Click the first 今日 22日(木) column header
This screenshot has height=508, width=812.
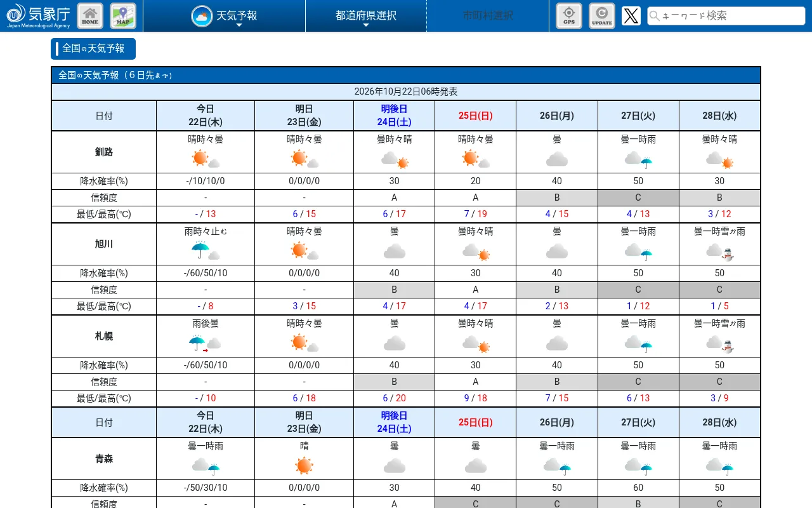tap(206, 116)
